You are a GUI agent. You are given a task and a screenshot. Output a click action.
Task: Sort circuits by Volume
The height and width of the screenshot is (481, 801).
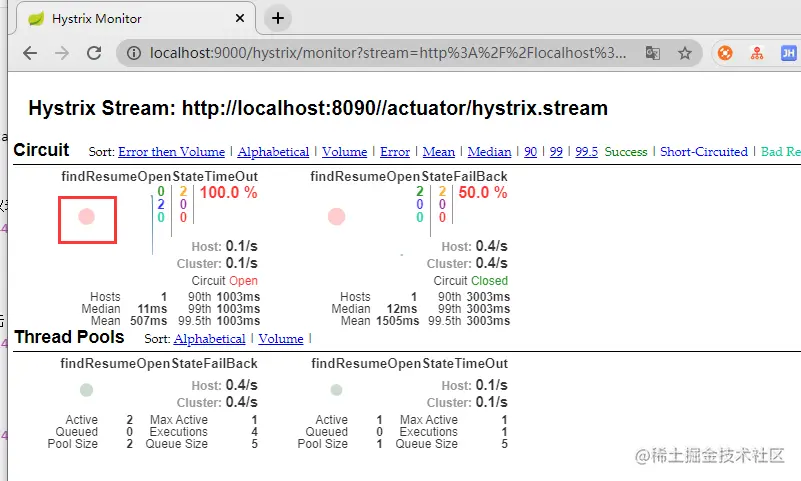[x=344, y=152]
